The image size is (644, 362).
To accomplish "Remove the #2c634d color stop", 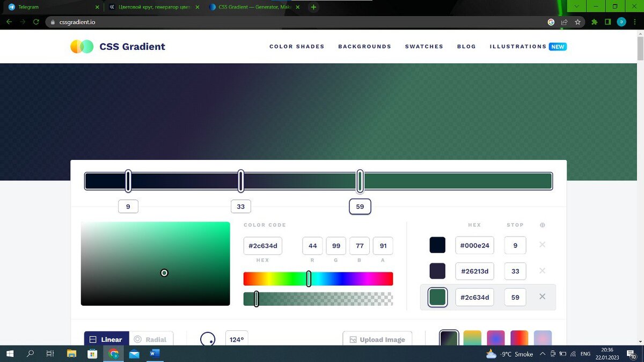I will click(x=542, y=297).
